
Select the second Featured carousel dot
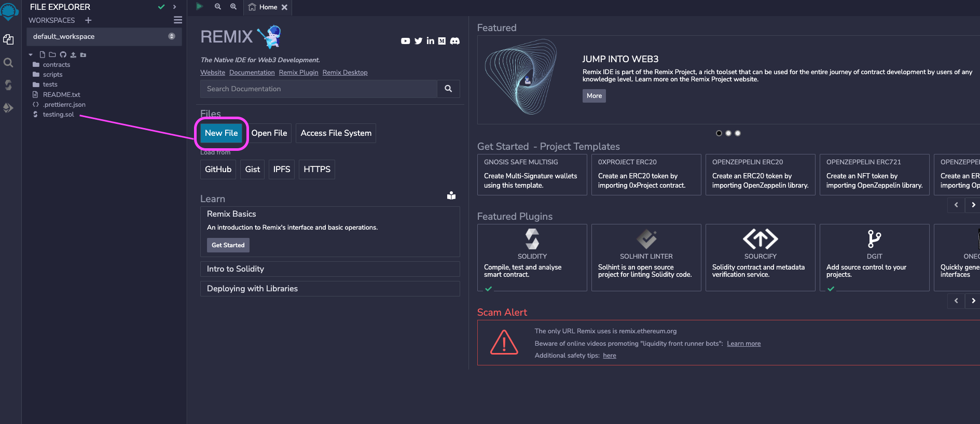click(728, 133)
